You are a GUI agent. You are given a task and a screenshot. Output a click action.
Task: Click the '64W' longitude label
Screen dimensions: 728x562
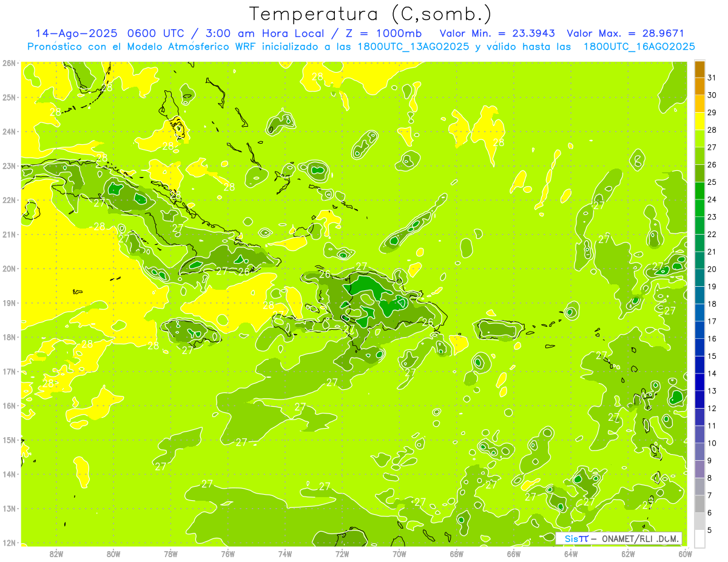point(571,554)
